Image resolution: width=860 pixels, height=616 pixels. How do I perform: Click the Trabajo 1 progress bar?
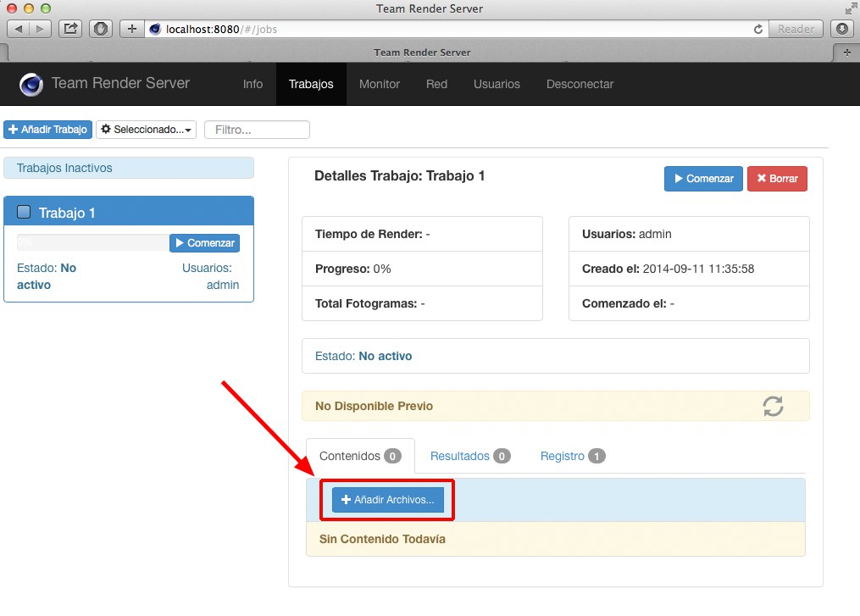(92, 243)
